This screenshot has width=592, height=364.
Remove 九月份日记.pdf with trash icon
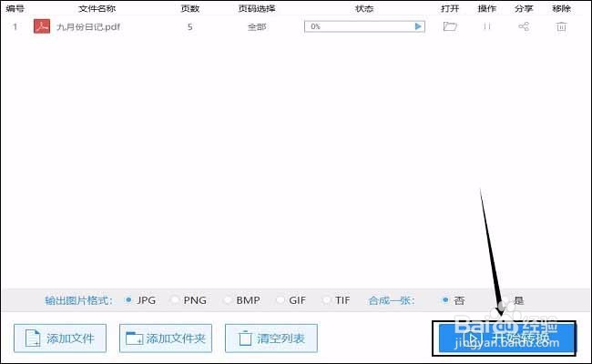(561, 26)
